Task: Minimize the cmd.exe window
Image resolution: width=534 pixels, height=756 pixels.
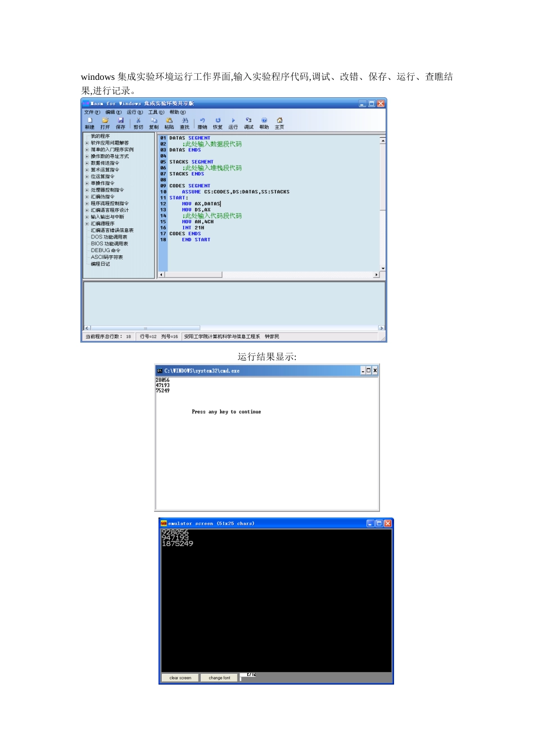Action: (363, 371)
